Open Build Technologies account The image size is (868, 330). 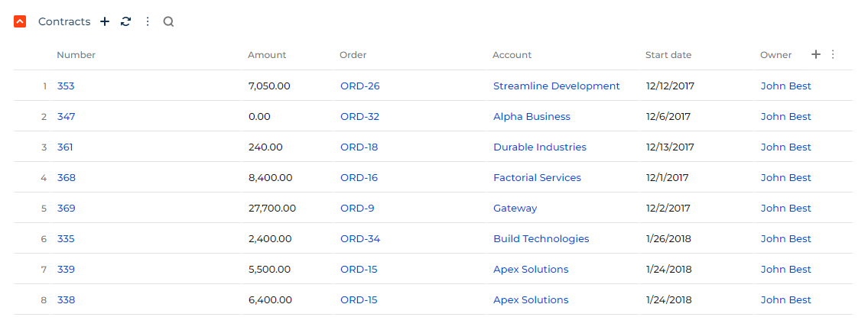[541, 239]
